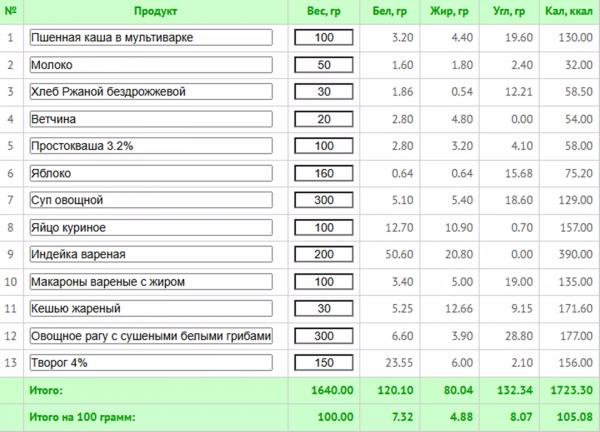
Task: Select the weight field for Суп овощной
Action: coord(324,200)
